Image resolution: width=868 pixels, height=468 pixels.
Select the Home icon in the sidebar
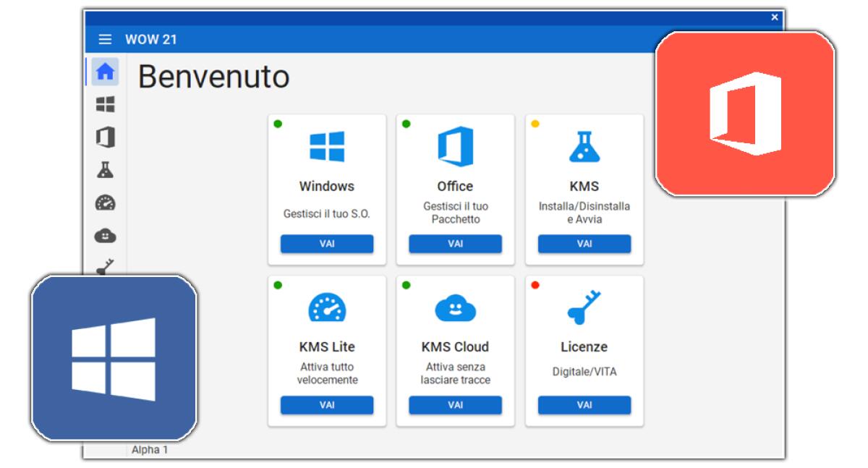(x=106, y=70)
